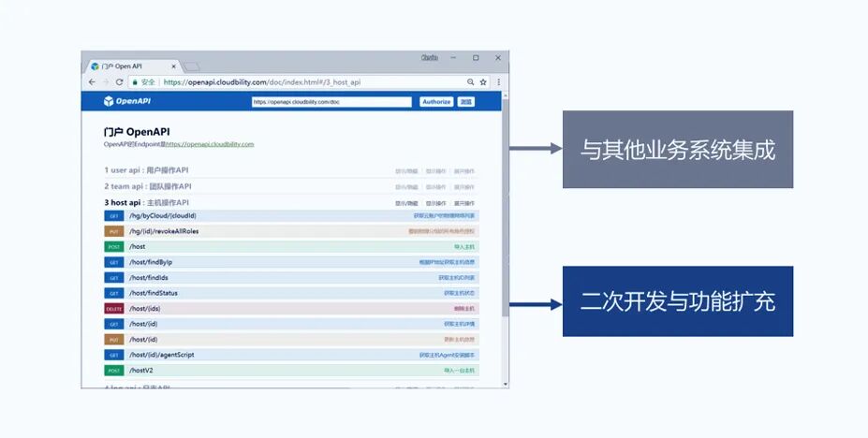Click 展开操作 on the 2 team api row
The image size is (868, 438).
click(x=464, y=187)
